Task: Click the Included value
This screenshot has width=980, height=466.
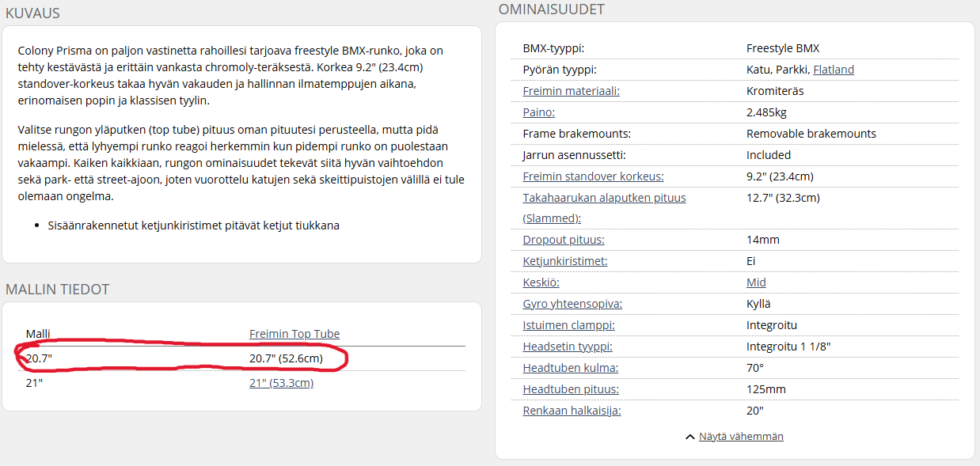Action: pyautogui.click(x=769, y=155)
